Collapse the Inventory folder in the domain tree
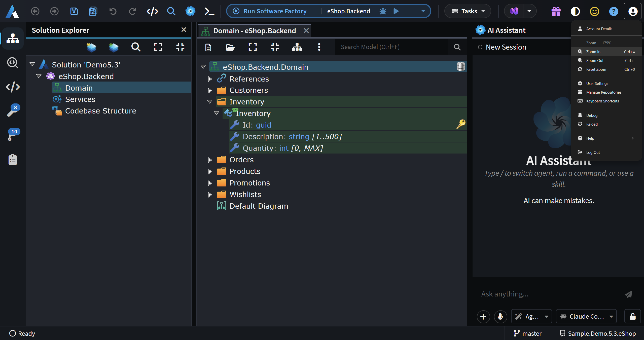This screenshot has width=644, height=340. [x=210, y=102]
